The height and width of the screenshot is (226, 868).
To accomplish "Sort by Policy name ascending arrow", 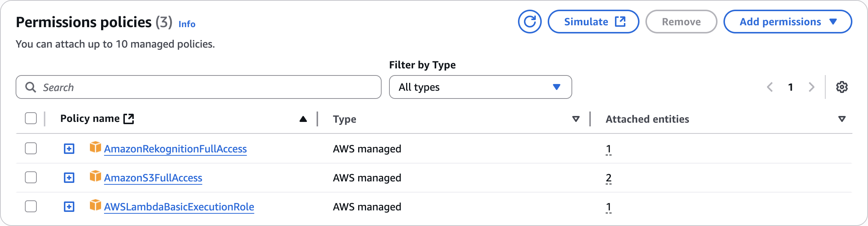I will point(303,119).
